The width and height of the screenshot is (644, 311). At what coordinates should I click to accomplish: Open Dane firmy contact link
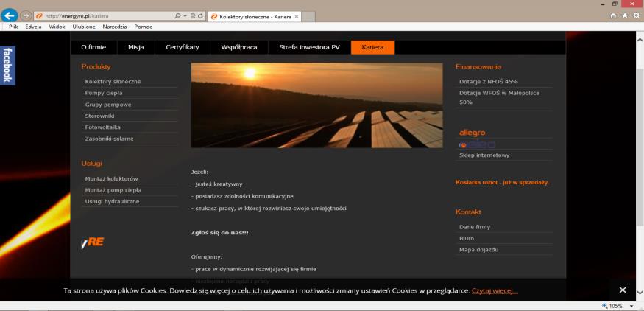(475, 227)
